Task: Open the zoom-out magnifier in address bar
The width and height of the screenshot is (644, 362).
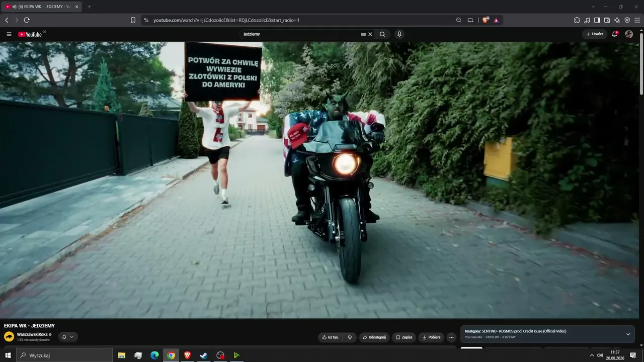Action: [x=459, y=20]
